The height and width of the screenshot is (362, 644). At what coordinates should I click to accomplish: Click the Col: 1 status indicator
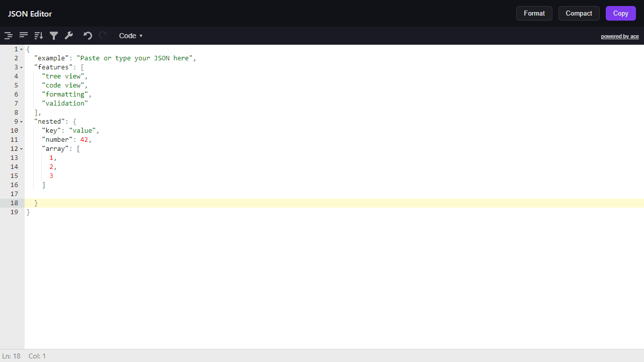[x=37, y=356]
